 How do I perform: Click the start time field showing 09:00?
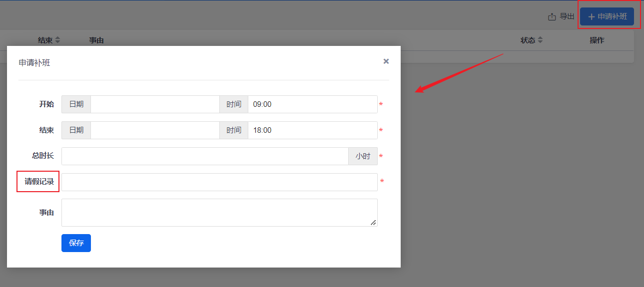pos(313,104)
